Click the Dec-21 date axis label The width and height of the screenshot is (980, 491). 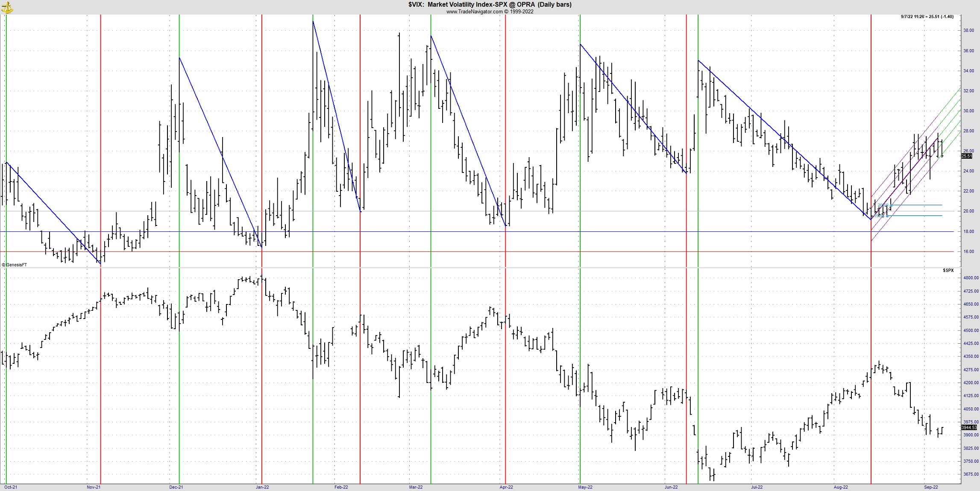click(x=176, y=487)
